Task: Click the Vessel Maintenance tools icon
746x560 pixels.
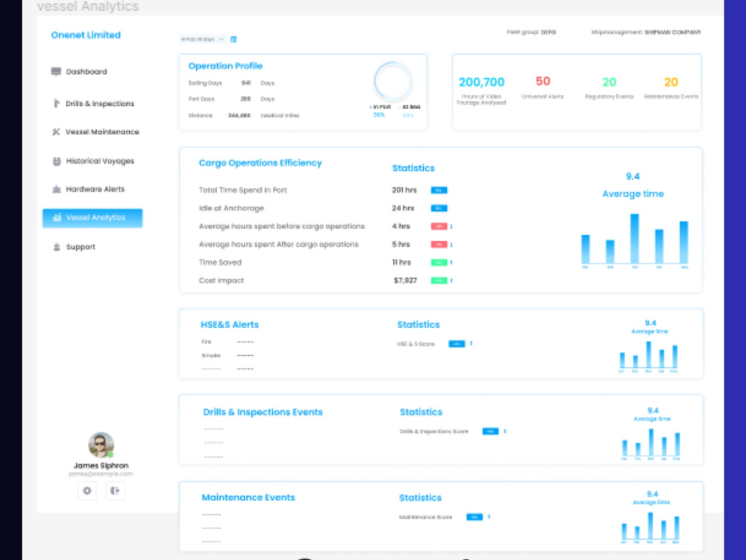Action: [56, 132]
